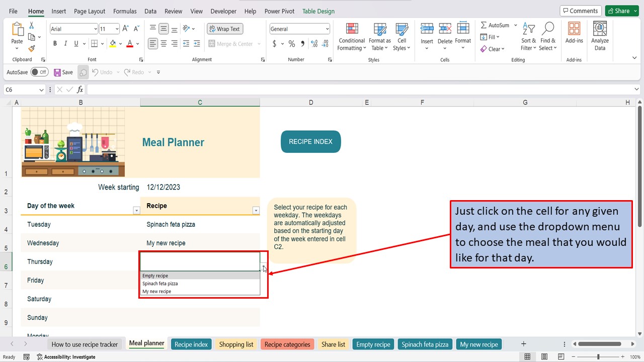Screen dimensions: 644x362
Task: Open the Shopping list sheet tab
Action: point(235,344)
